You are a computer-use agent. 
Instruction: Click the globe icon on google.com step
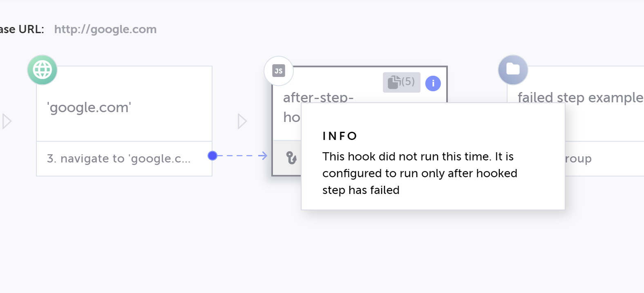coord(42,70)
